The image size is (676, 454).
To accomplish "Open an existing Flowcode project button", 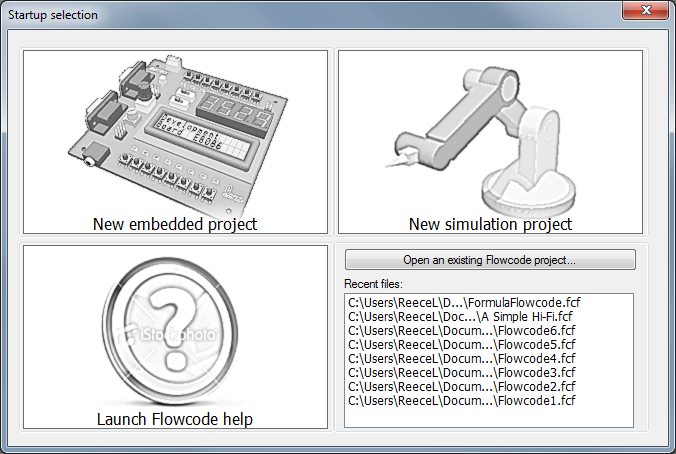I will tap(490, 260).
